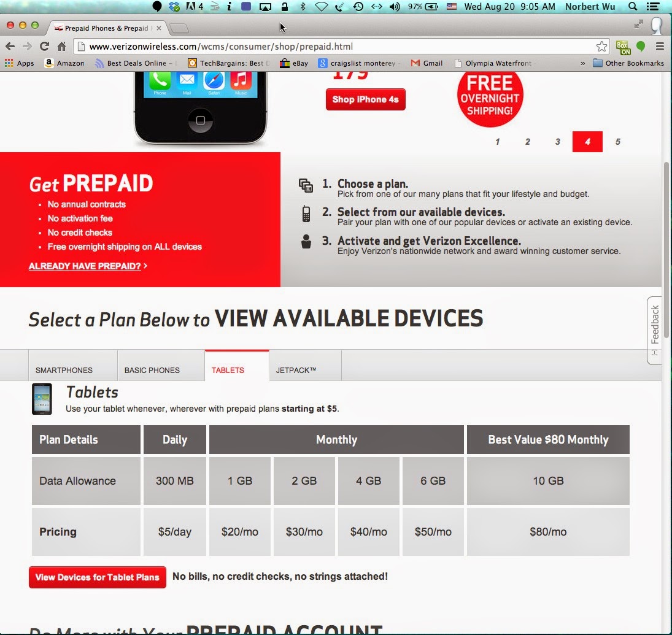Click the Norbert Wu user menu
The height and width of the screenshot is (635, 672).
click(590, 6)
